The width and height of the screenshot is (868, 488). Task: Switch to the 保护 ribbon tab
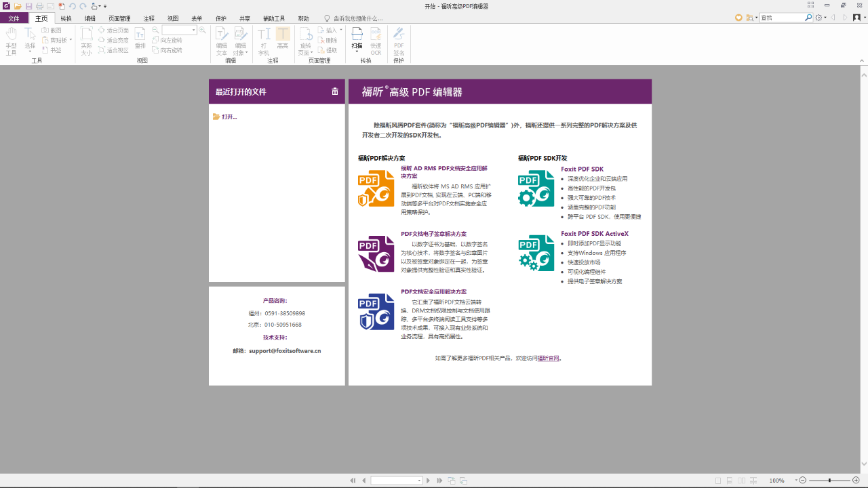coord(221,18)
